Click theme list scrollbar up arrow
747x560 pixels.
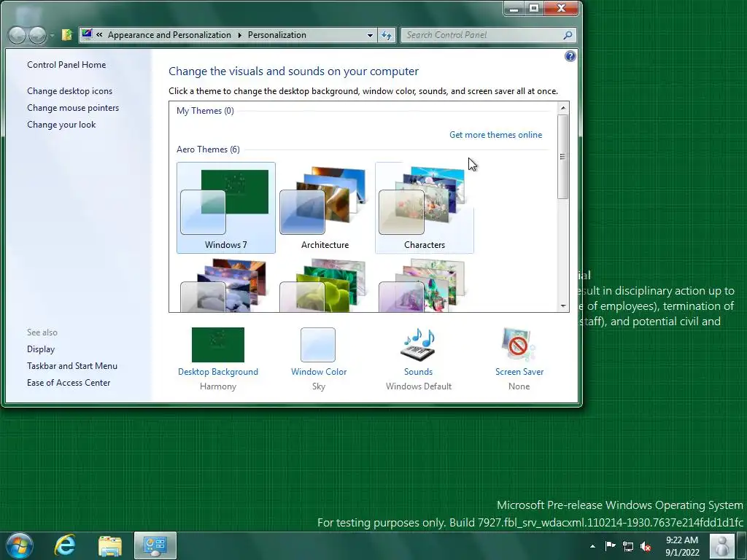click(563, 108)
